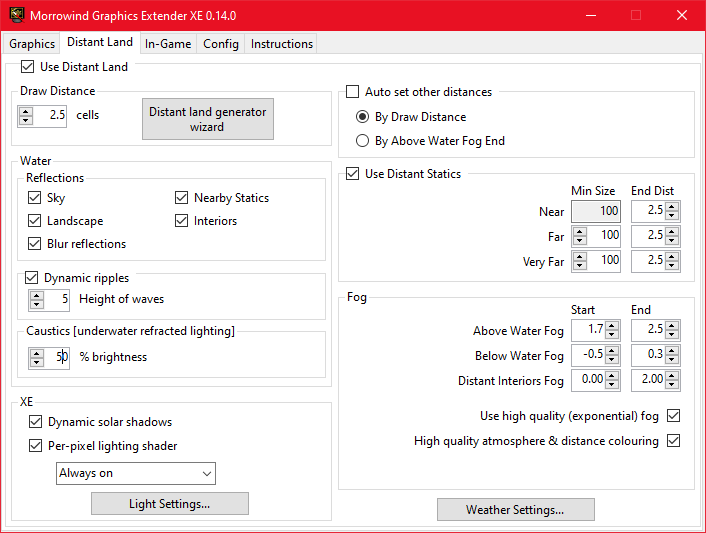Launch Distant land generator wizard
This screenshot has width=706, height=533.
(x=208, y=119)
